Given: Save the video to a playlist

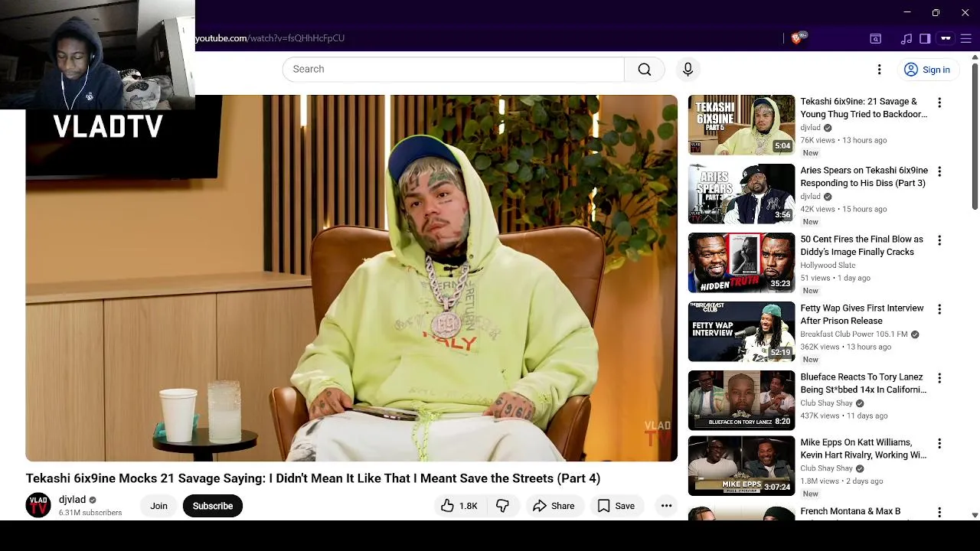Looking at the screenshot, I should 616,506.
